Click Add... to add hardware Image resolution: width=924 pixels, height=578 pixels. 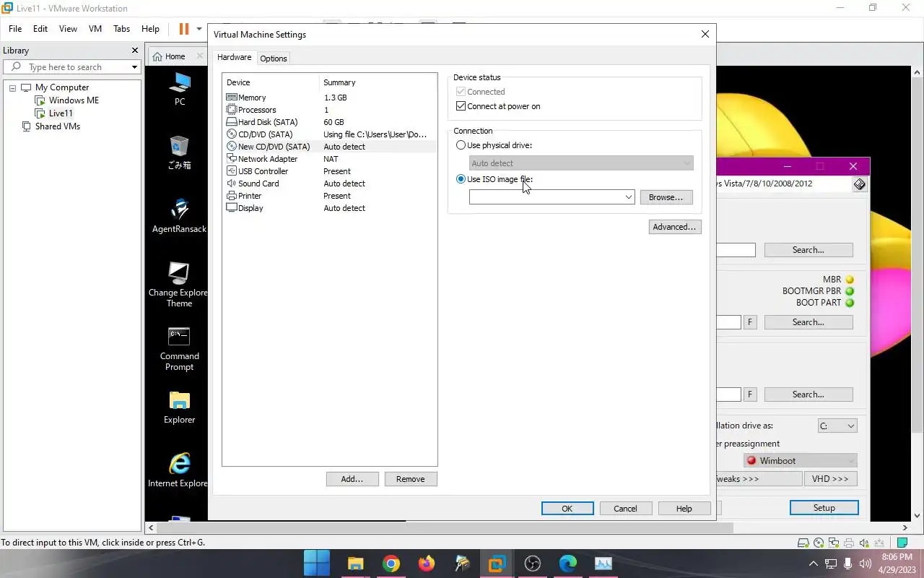(352, 479)
